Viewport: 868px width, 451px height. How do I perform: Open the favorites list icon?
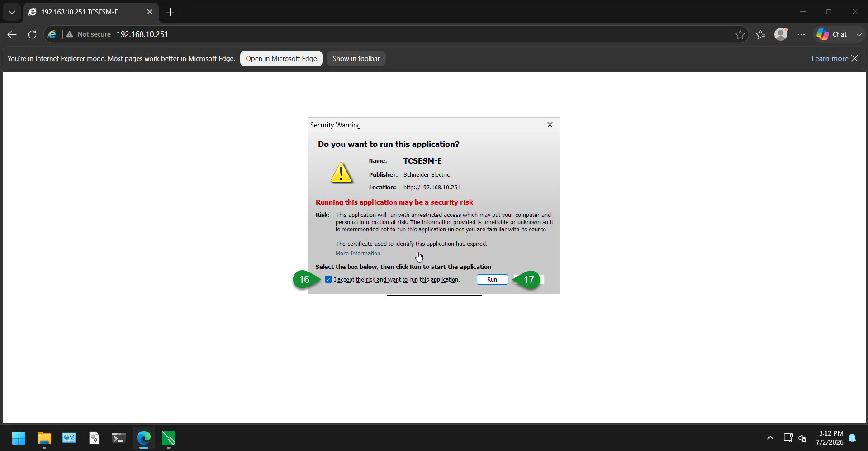(761, 34)
